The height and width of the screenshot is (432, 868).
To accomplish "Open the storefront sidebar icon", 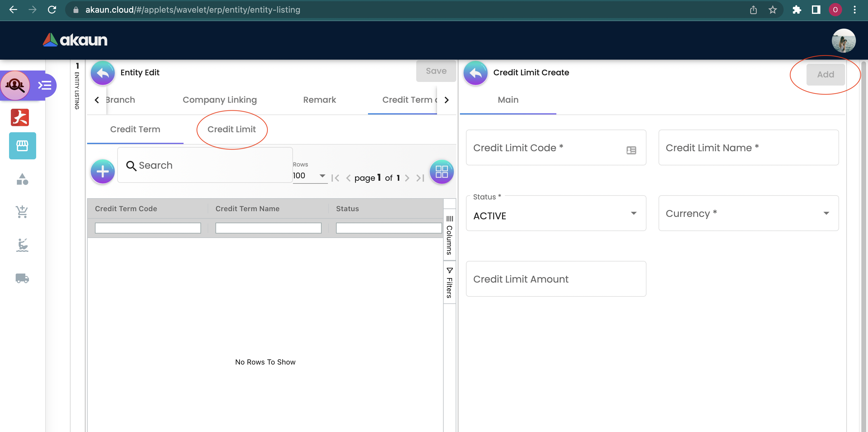I will [x=22, y=146].
